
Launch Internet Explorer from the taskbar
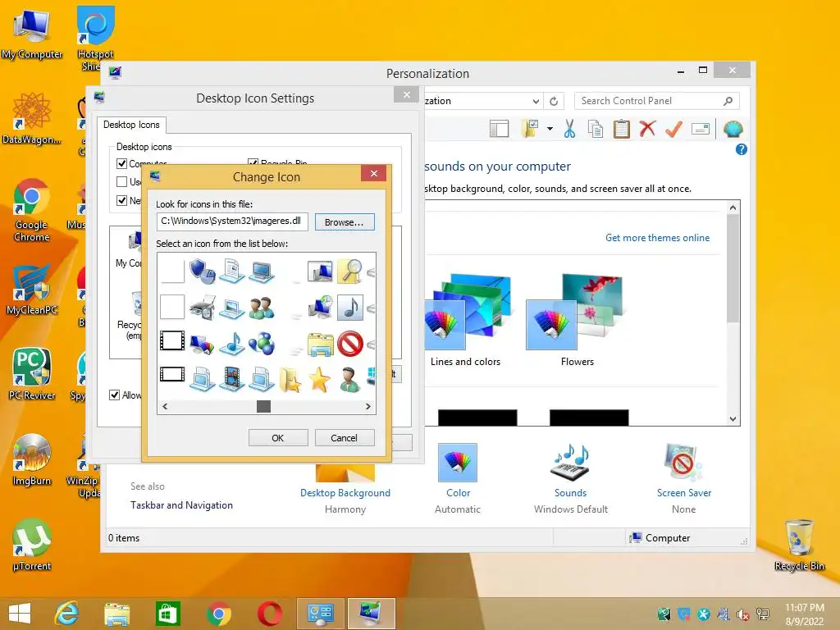click(66, 614)
